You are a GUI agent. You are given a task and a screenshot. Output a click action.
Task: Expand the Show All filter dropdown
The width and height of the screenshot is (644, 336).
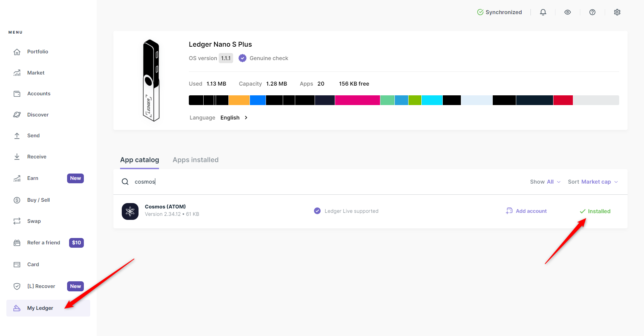[545, 182]
